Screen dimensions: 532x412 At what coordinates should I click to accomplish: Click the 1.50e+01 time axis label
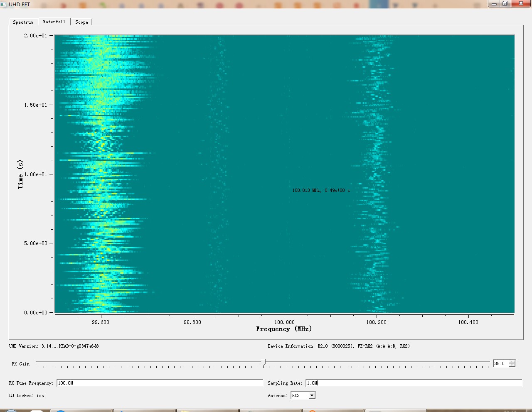click(x=36, y=105)
